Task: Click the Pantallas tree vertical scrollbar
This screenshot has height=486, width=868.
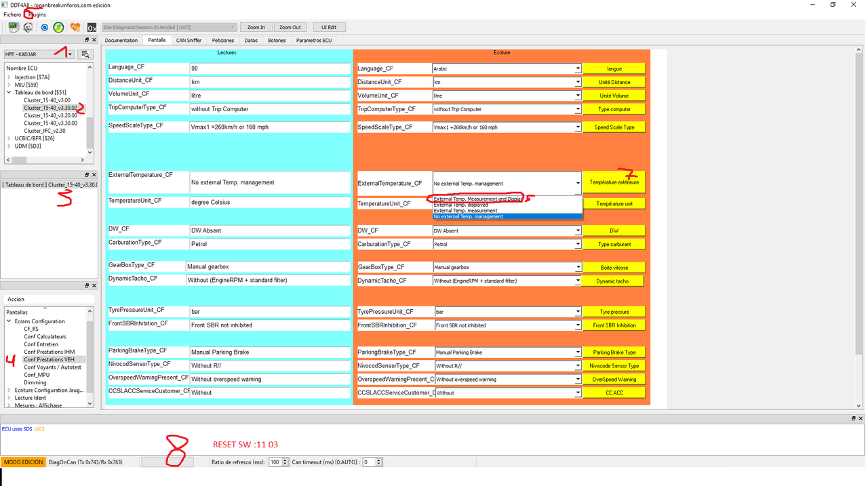Action: (x=90, y=357)
